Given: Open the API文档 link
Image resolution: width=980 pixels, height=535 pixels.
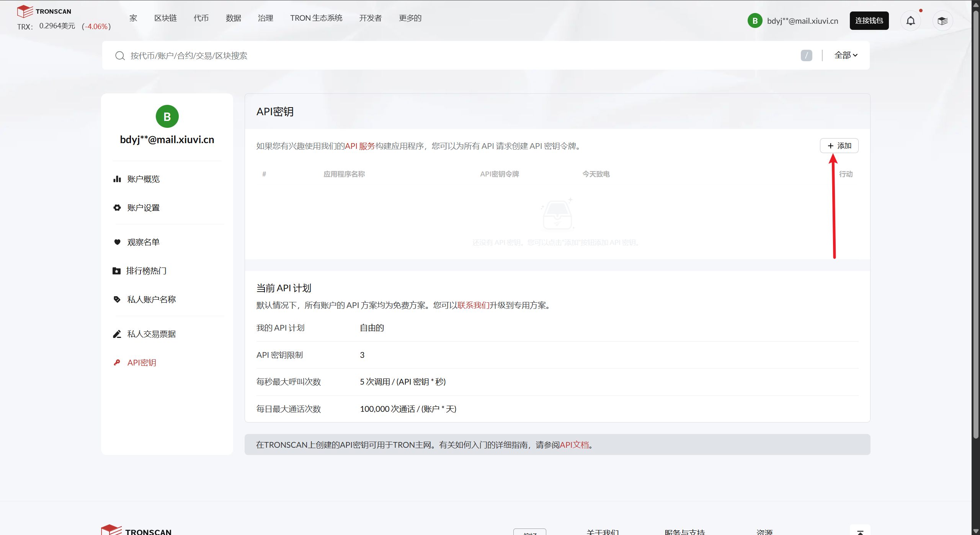Looking at the screenshot, I should coord(574,445).
